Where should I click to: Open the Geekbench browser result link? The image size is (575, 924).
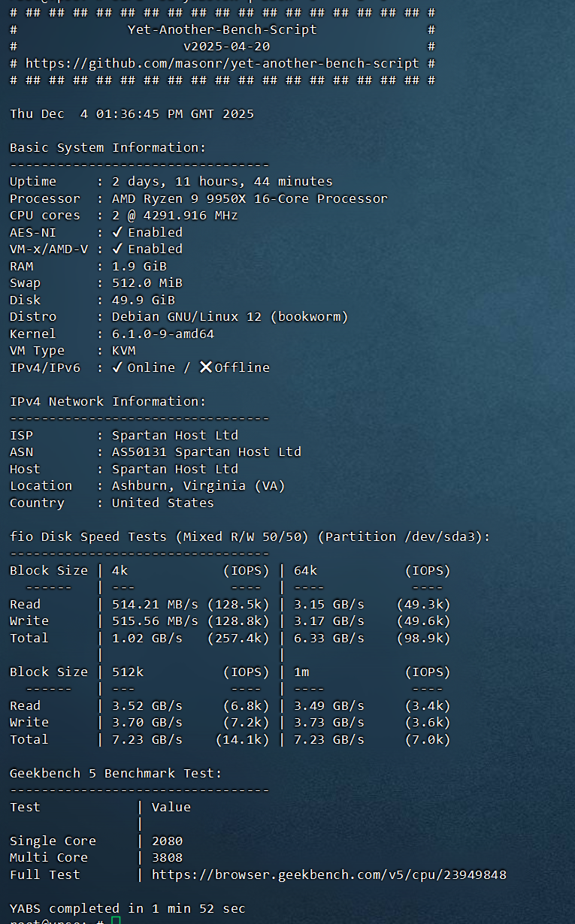point(328,874)
